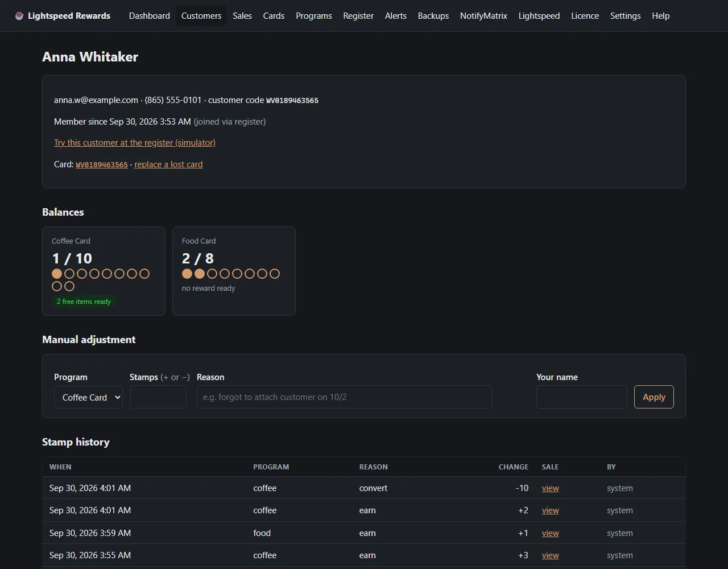Click the Apply button

[x=654, y=397]
